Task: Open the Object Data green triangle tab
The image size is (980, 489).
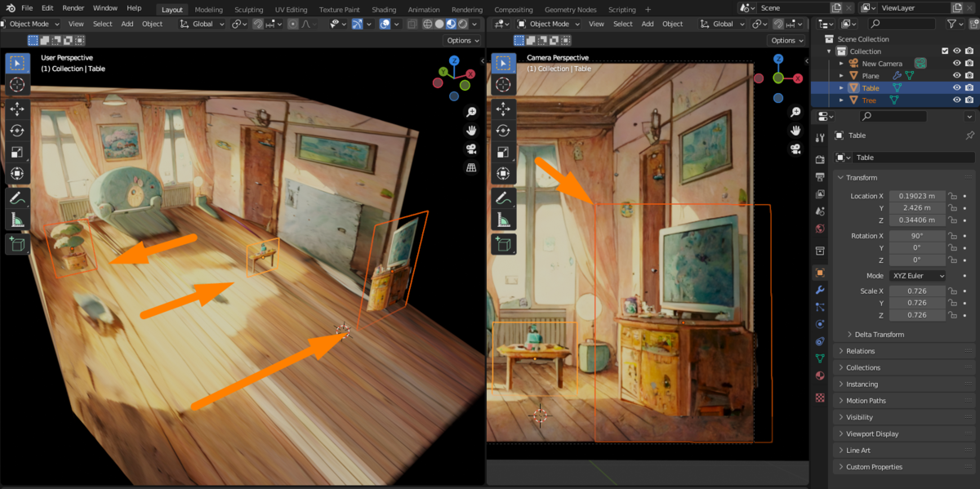Action: 820,358
